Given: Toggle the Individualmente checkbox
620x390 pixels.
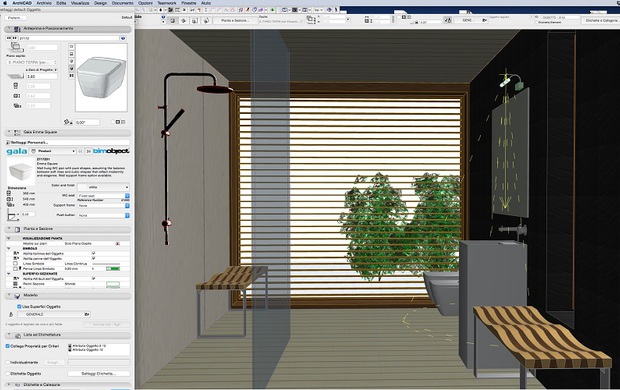Looking at the screenshot, I should pyautogui.click(x=8, y=362).
